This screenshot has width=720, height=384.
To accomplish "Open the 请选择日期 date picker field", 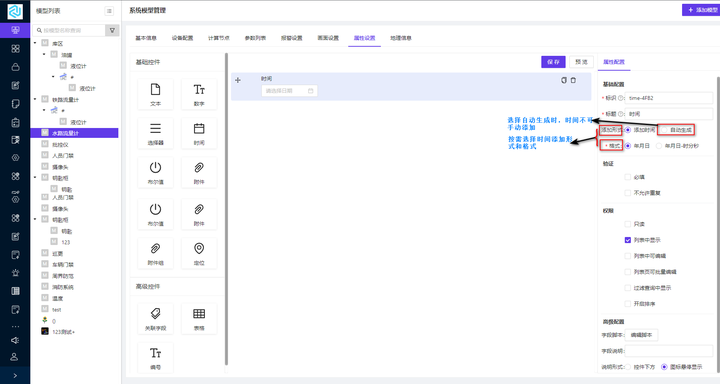I will pyautogui.click(x=289, y=91).
